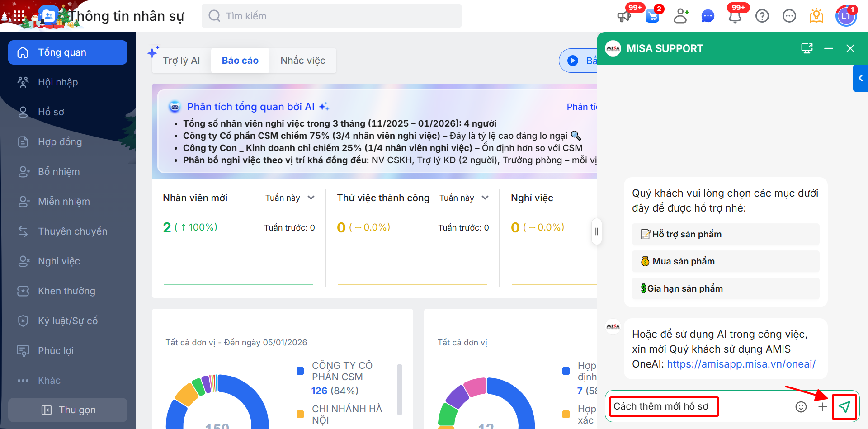Click 'Tất cả đơn vị - Đến ngày 05/01/2026' text
This screenshot has width=868, height=429.
236,343
